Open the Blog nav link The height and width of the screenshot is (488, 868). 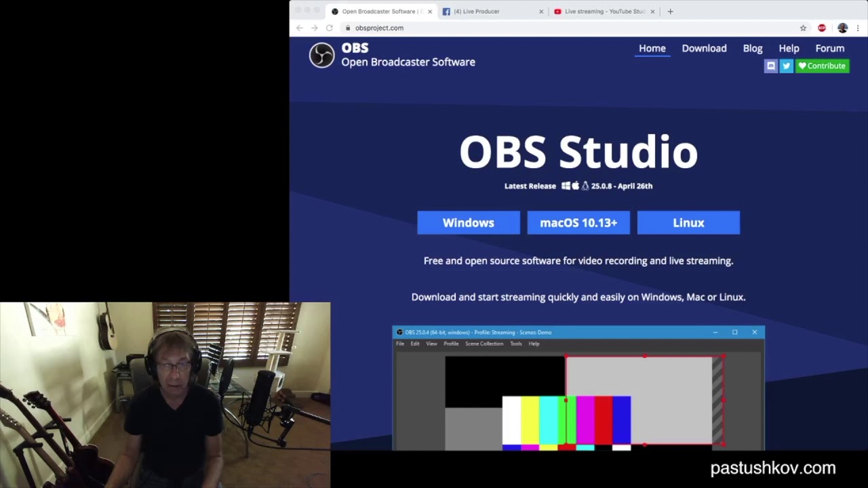click(753, 48)
